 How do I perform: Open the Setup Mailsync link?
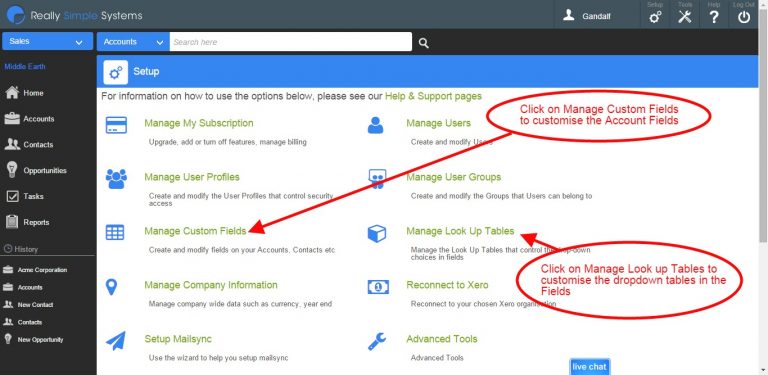point(178,339)
